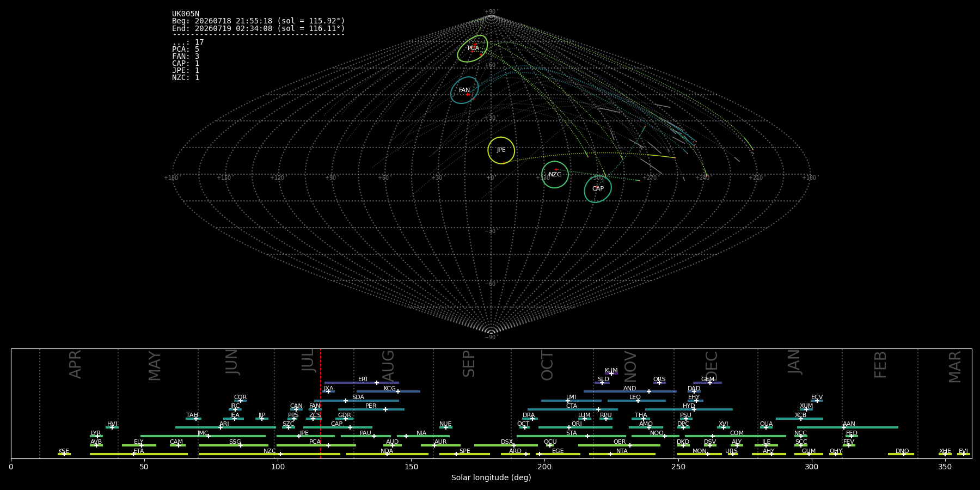The height and width of the screenshot is (490, 980).
Task: Click the LEO shower label
Action: pyautogui.click(x=635, y=397)
